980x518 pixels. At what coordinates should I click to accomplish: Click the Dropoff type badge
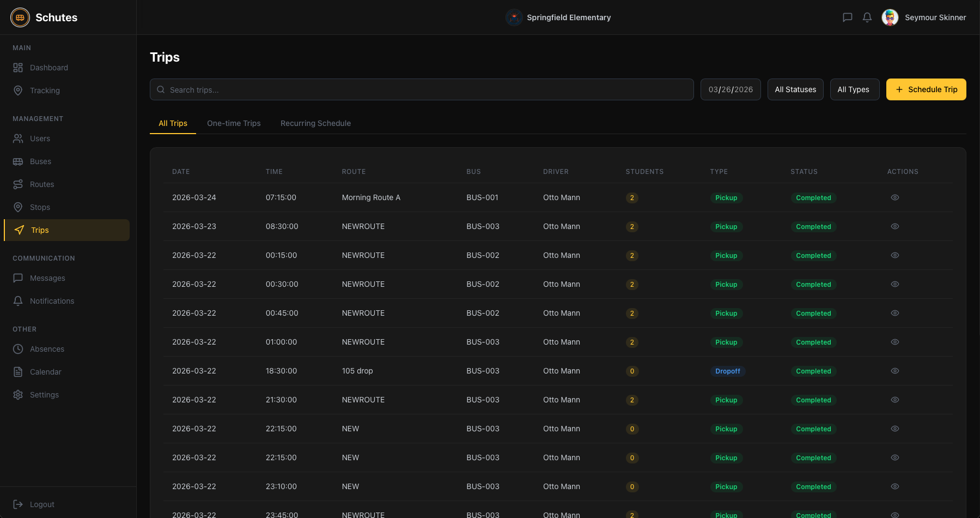pyautogui.click(x=727, y=371)
